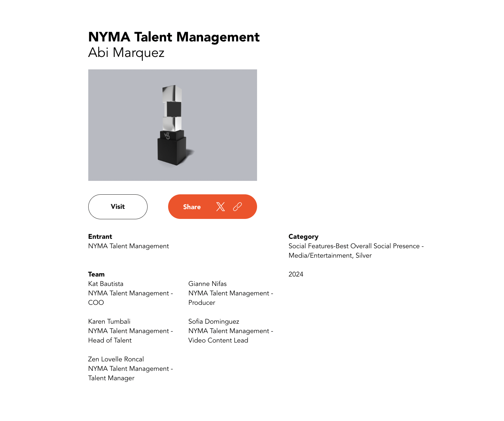Click the COO role text
This screenshot has width=504, height=421.
[96, 302]
